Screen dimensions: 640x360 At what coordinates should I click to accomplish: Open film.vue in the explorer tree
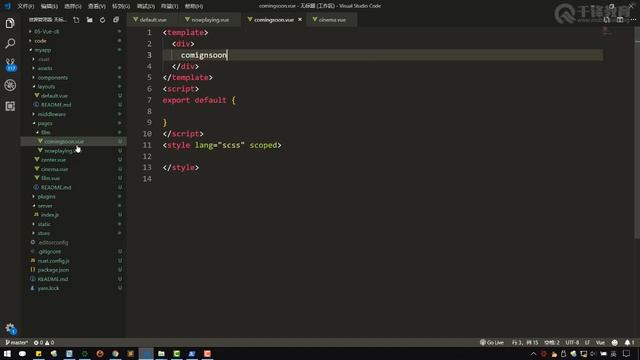tap(51, 178)
